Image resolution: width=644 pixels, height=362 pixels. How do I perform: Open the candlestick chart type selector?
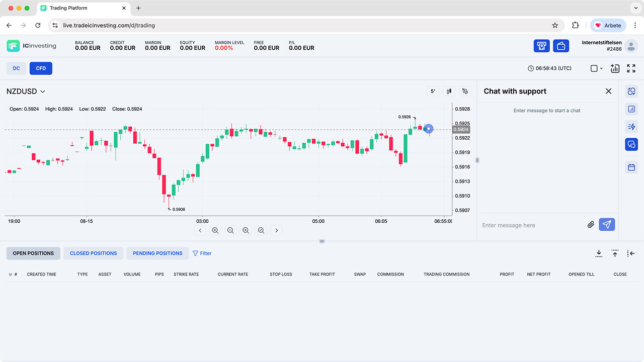(449, 91)
